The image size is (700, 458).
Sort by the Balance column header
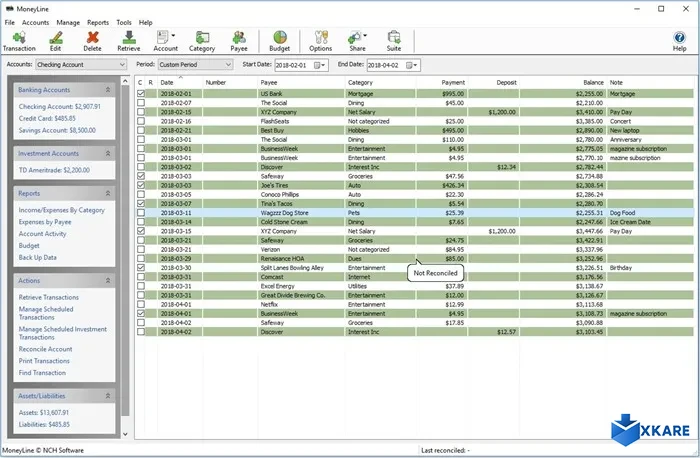(562, 83)
